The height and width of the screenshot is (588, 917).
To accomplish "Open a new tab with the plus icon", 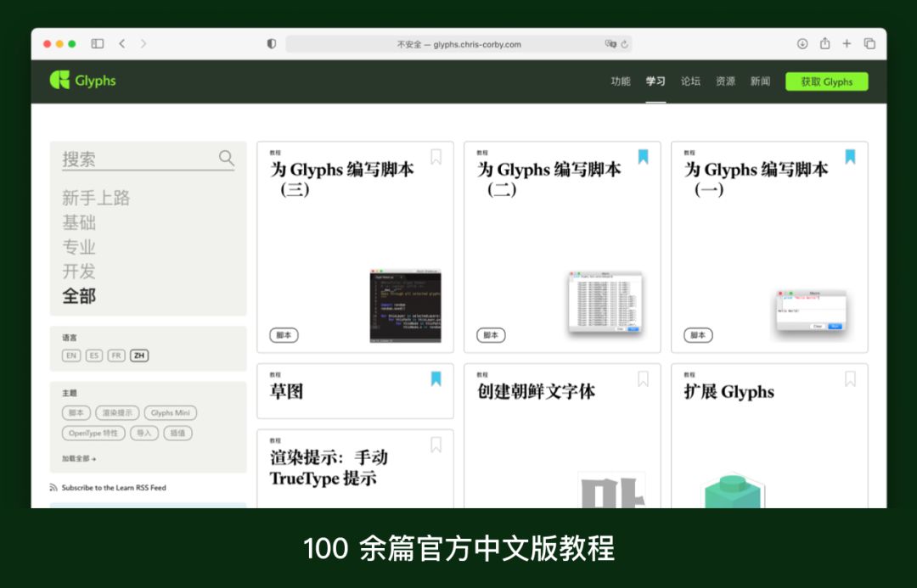I will pos(846,43).
